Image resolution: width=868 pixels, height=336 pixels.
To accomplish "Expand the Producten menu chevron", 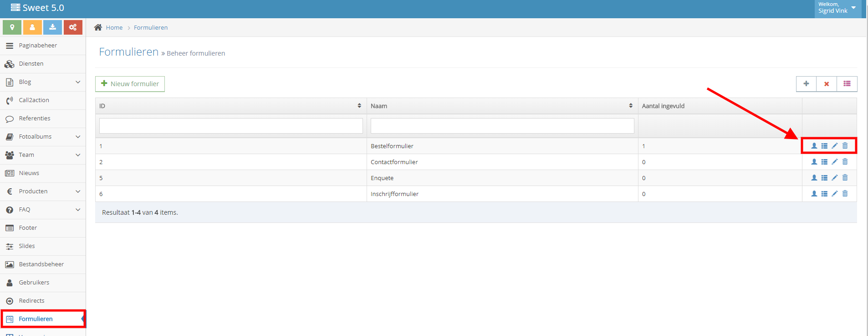I will pyautogui.click(x=78, y=191).
